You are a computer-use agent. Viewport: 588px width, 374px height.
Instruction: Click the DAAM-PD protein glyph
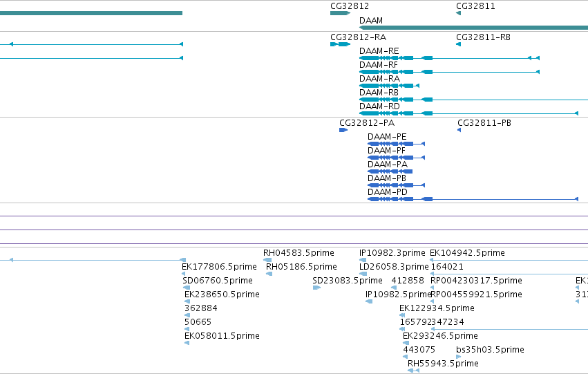click(473, 199)
